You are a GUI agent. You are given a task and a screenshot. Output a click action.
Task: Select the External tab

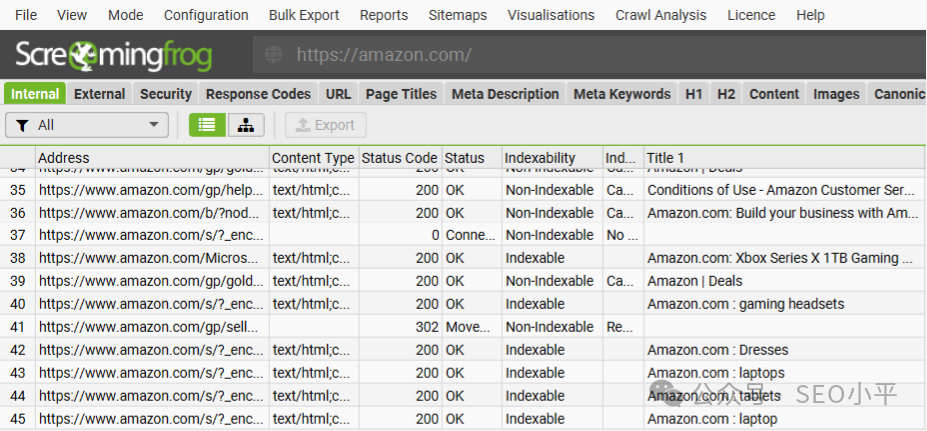pos(99,94)
